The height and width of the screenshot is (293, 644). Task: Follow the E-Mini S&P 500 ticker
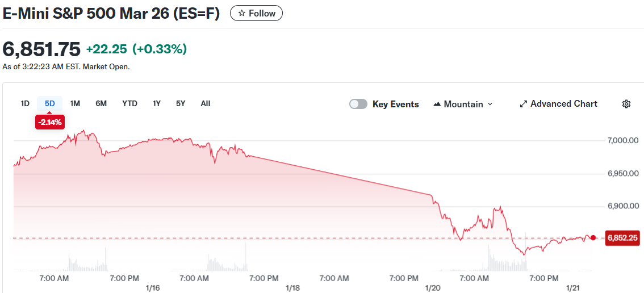(256, 13)
